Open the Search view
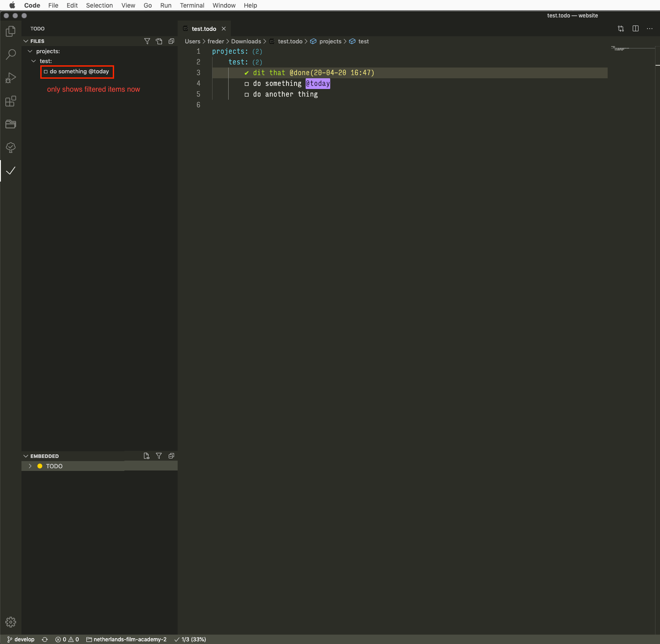The width and height of the screenshot is (660, 644). pyautogui.click(x=11, y=55)
